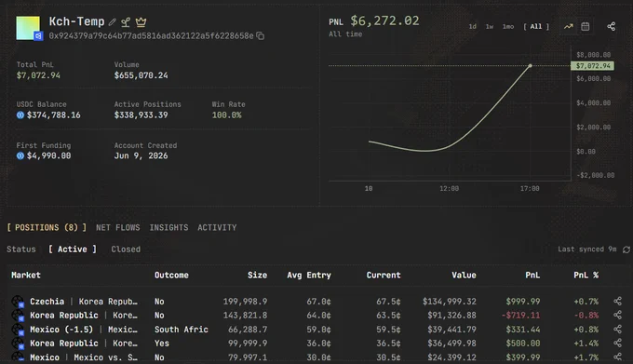Screen dimensions: 633x364
Task: Click the edit pencil icon beside Kch-Temp
Action: coord(113,22)
